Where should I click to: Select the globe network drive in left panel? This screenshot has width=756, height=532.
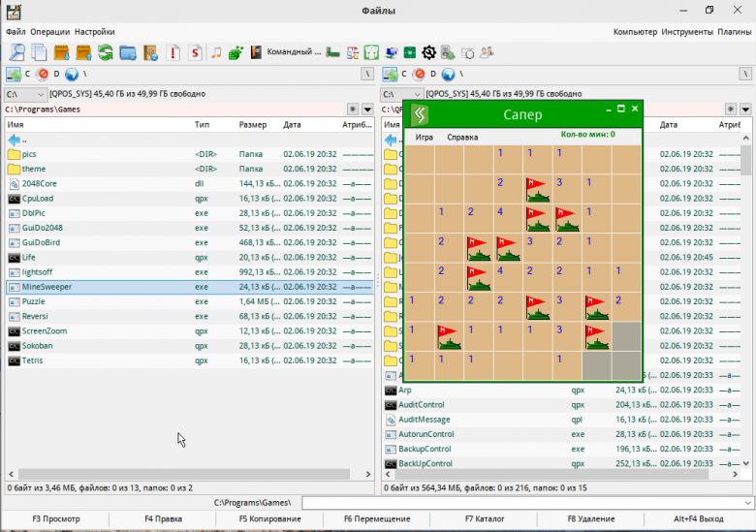coord(72,75)
